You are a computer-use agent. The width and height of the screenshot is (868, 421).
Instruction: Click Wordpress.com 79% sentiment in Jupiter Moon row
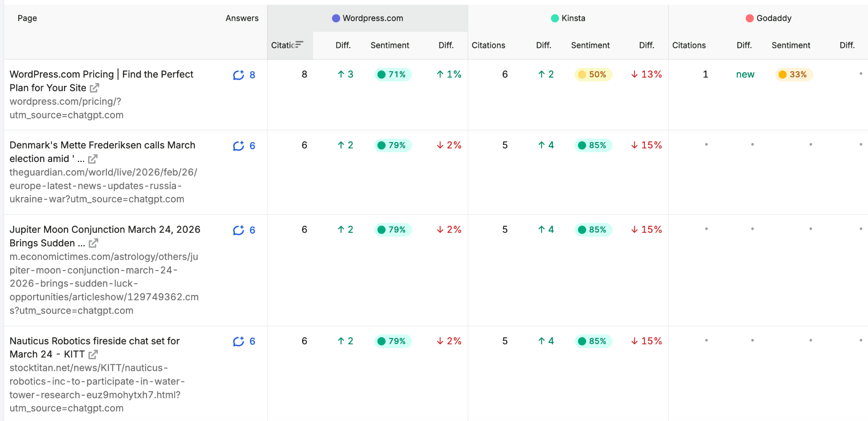coord(392,230)
